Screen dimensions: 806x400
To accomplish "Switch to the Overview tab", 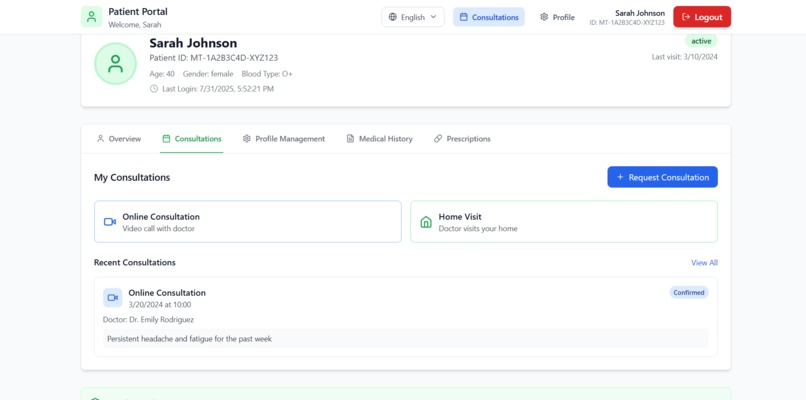I will [119, 139].
